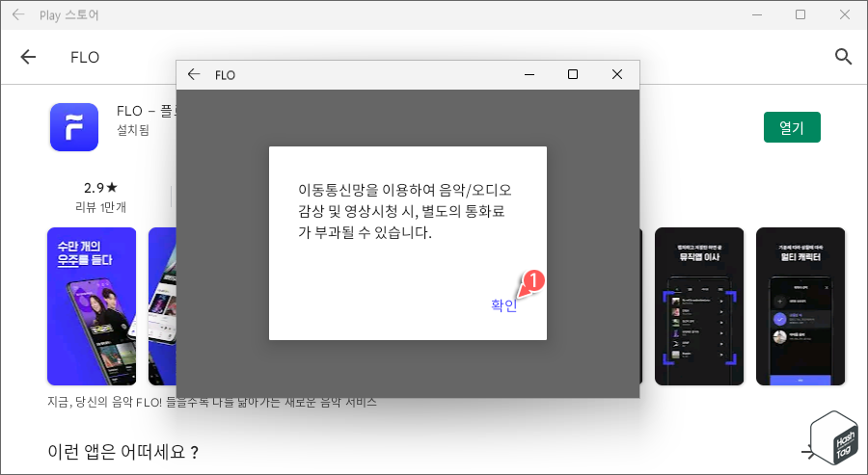Confirm the data charge notice with 확인
Image resolution: width=868 pixels, height=475 pixels.
pos(503,305)
